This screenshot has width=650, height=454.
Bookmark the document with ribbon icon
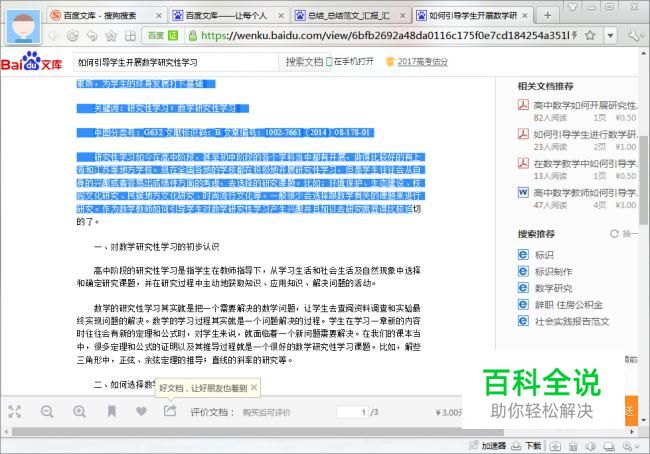(112, 411)
